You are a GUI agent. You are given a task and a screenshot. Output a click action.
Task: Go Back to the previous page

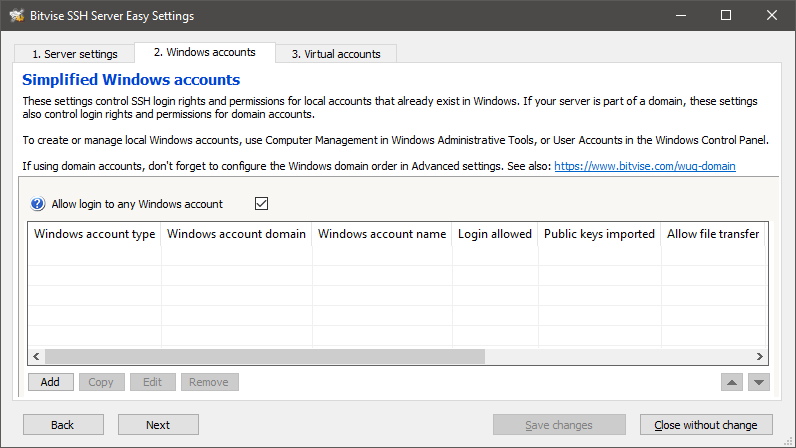click(x=63, y=425)
